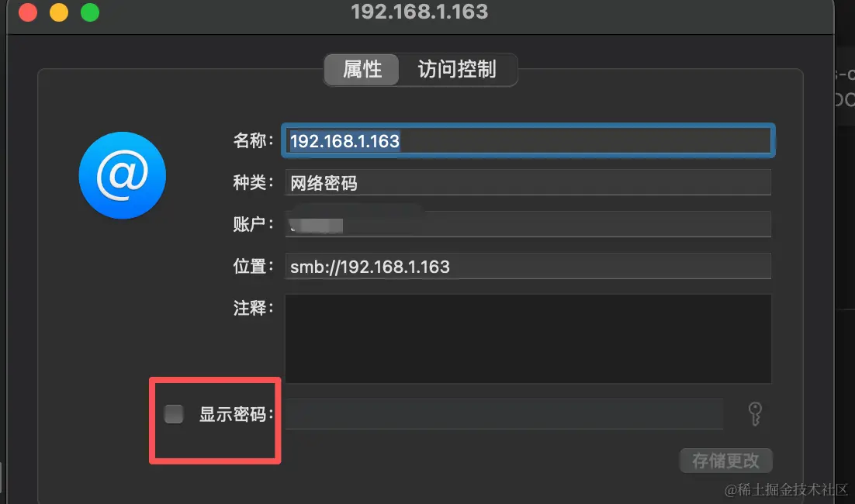Image resolution: width=855 pixels, height=504 pixels.
Task: Focus the empty password display field
Action: (504, 414)
